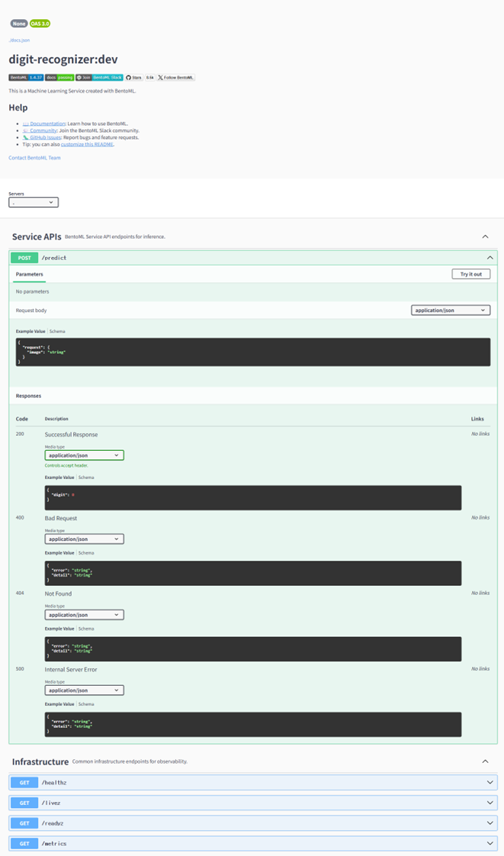504x856 pixels.
Task: Click the No parameters text
Action: click(32, 291)
